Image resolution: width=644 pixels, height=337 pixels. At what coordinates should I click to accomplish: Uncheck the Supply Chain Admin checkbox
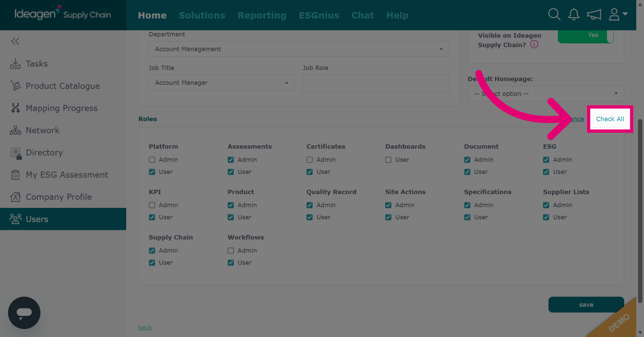(152, 251)
